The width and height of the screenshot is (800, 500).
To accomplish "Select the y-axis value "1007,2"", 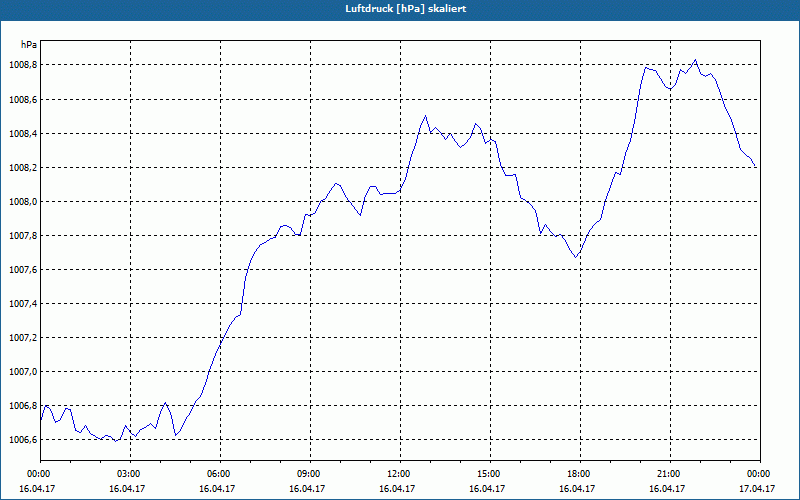I will tap(22, 338).
